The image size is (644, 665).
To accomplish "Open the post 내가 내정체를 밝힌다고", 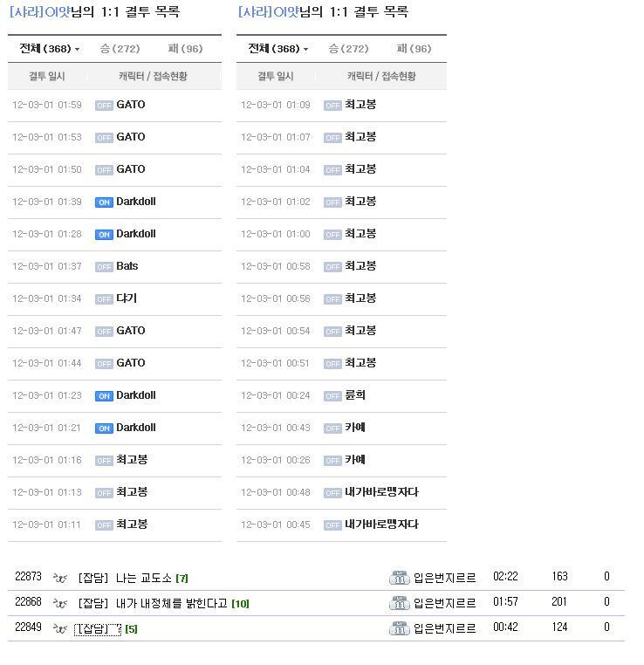I will click(x=171, y=603).
